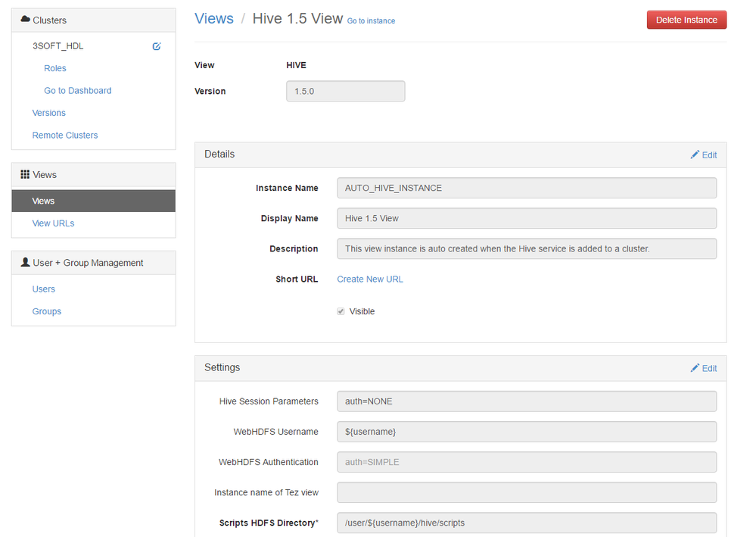The width and height of the screenshot is (756, 537).
Task: Click the pencil icon in Details header
Action: tap(695, 155)
